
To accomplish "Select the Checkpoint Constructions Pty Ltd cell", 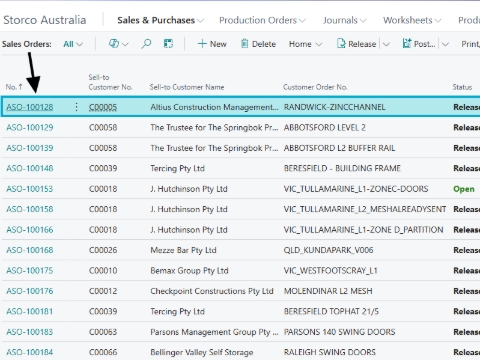I will [212, 291].
